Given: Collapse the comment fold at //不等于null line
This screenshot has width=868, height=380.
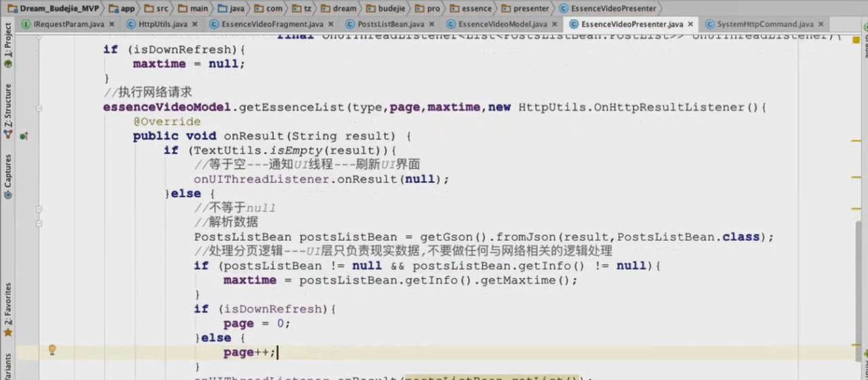Looking at the screenshot, I should pos(39,208).
